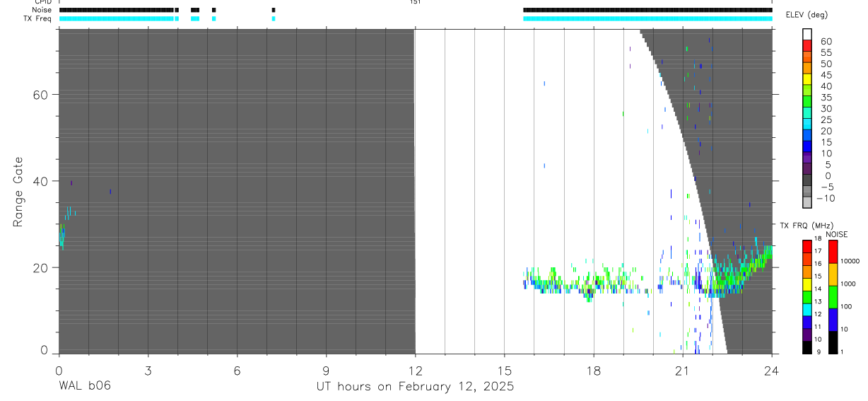The width and height of the screenshot is (868, 401).
Task: Click the 'Noise' row label at top
Action: pyautogui.click(x=42, y=10)
